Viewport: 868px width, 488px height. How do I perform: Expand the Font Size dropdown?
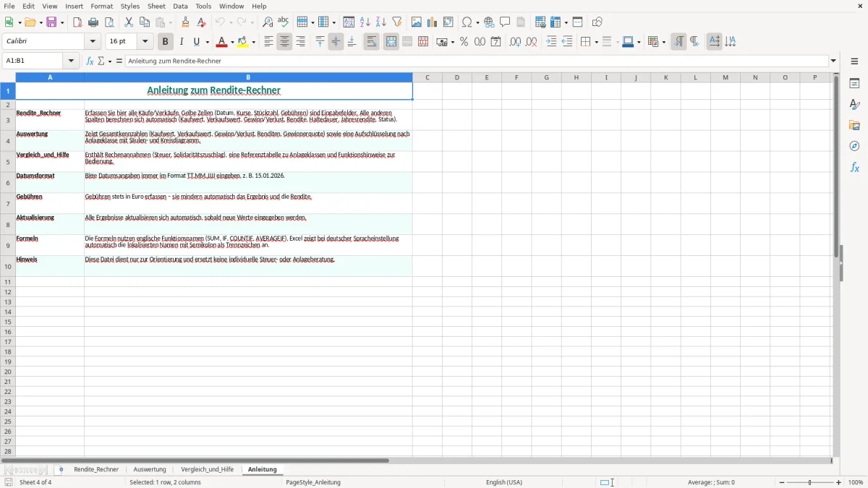pos(145,42)
